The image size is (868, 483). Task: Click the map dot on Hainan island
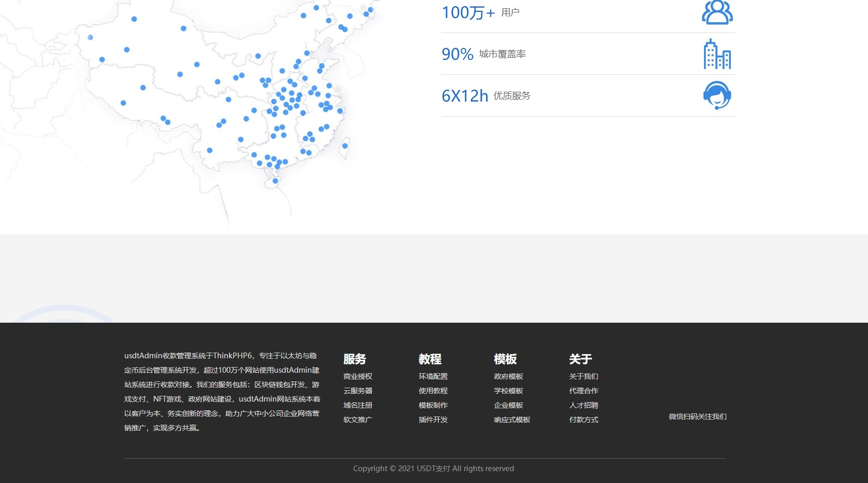coord(275,181)
